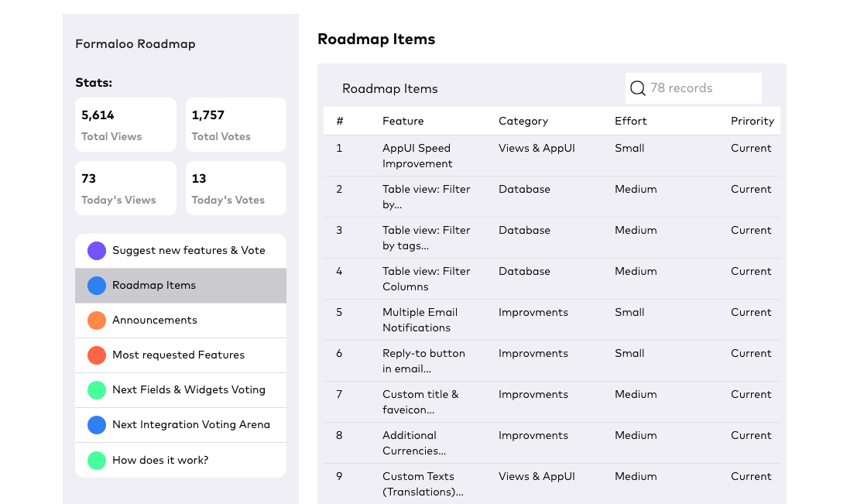This screenshot has height=504, width=864.
Task: Go to Most requested Features
Action: tap(180, 355)
